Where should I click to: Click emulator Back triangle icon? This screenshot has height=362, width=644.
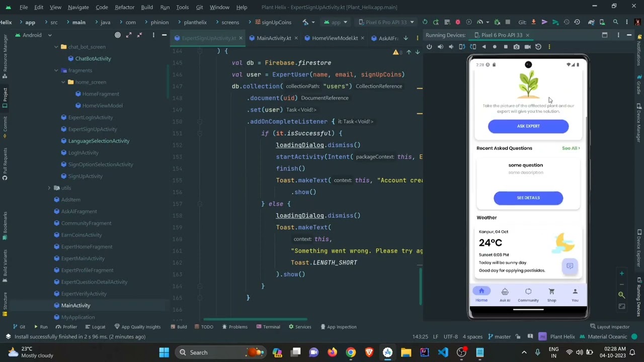[x=484, y=47]
